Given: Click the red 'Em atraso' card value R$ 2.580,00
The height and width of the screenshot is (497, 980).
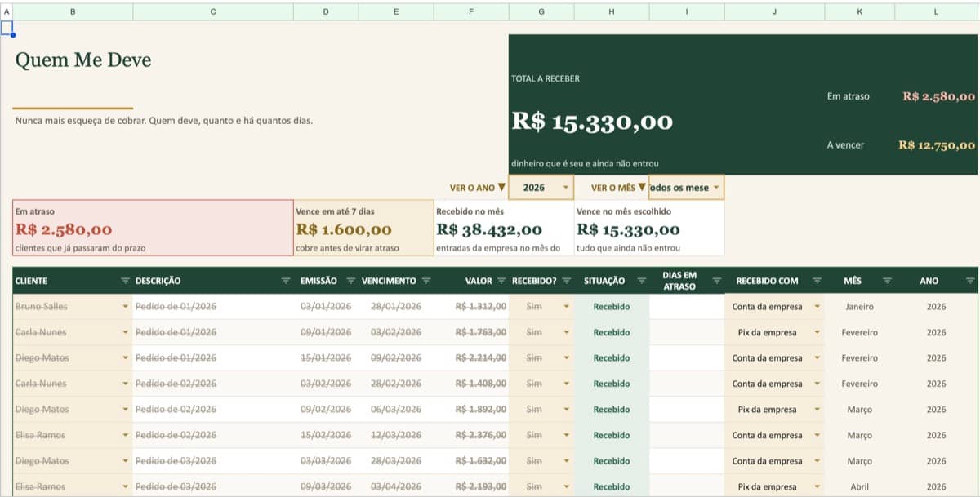Looking at the screenshot, I should (64, 230).
